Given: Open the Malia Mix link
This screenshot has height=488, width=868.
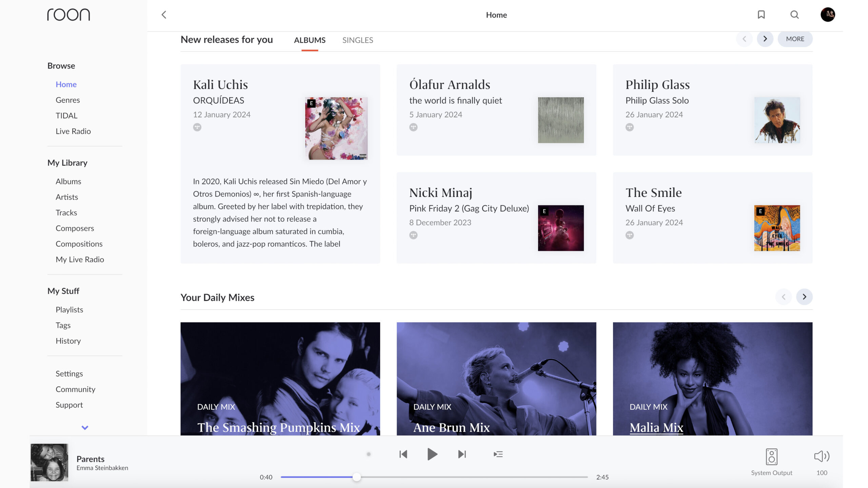Looking at the screenshot, I should pyautogui.click(x=656, y=427).
